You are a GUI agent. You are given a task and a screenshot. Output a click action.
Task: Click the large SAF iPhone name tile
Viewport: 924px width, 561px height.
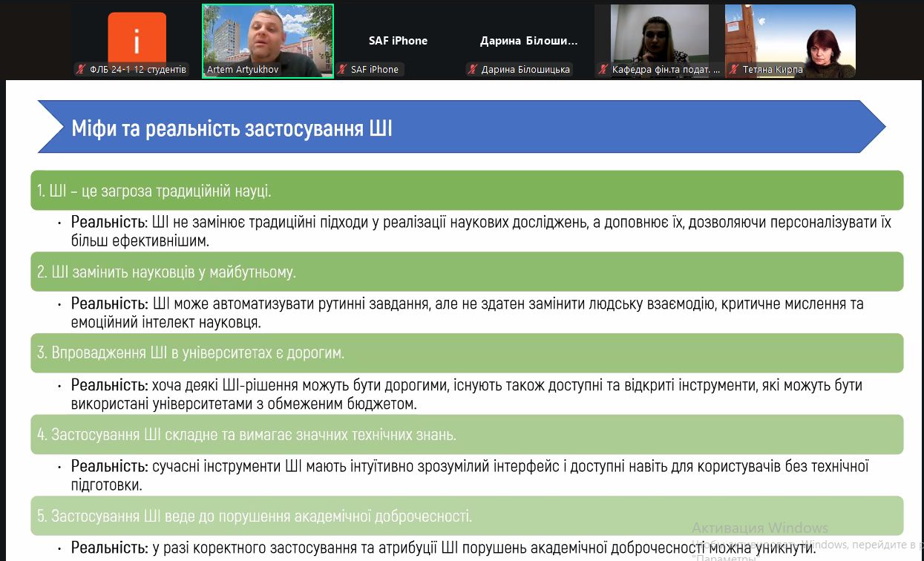398,41
